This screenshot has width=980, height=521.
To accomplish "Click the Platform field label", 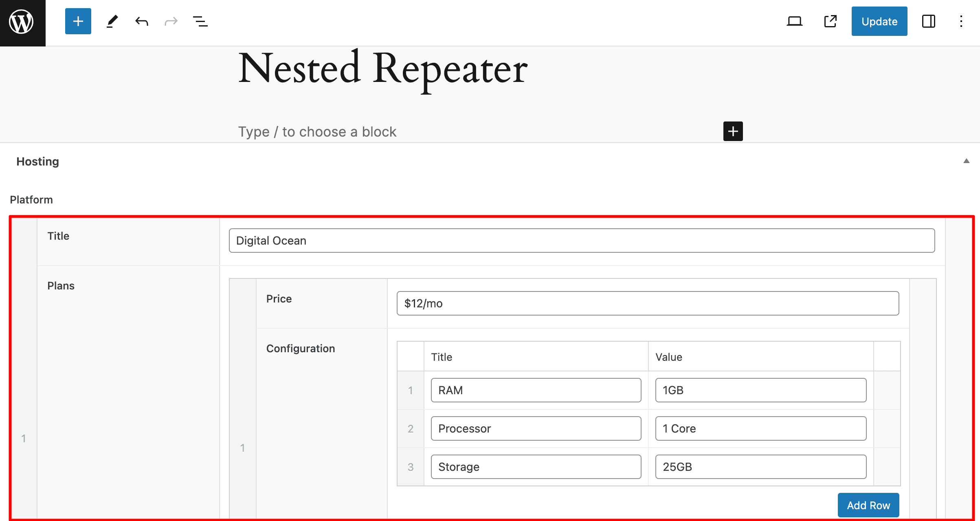I will click(31, 200).
